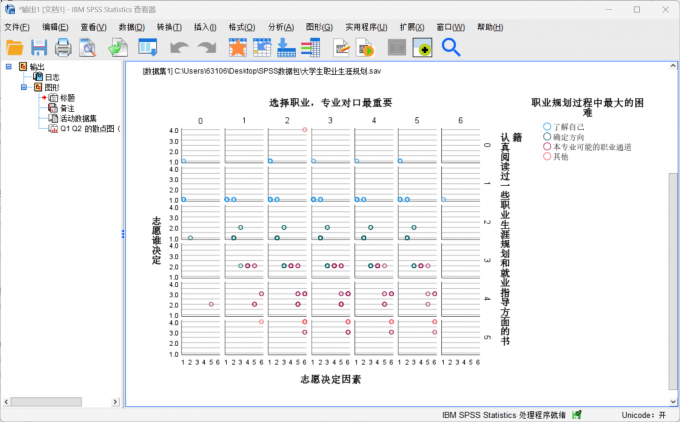Image resolution: width=680 pixels, height=422 pixels.
Task: Open the 图形(G) menu
Action: point(321,26)
